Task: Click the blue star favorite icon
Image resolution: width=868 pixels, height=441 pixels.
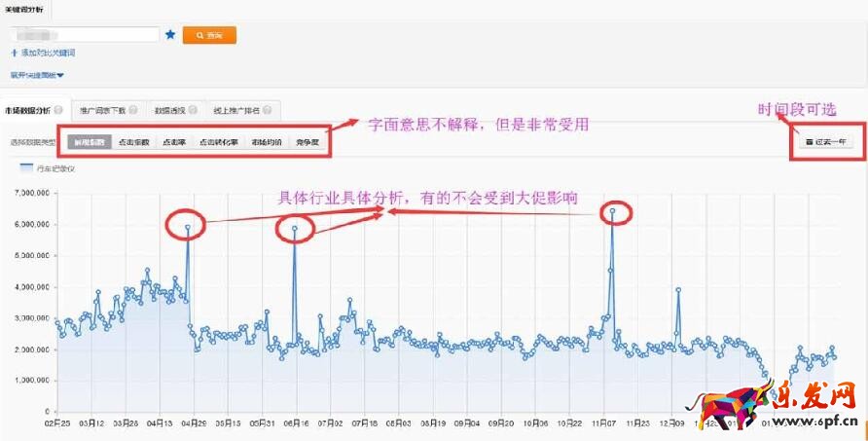Action: (170, 34)
